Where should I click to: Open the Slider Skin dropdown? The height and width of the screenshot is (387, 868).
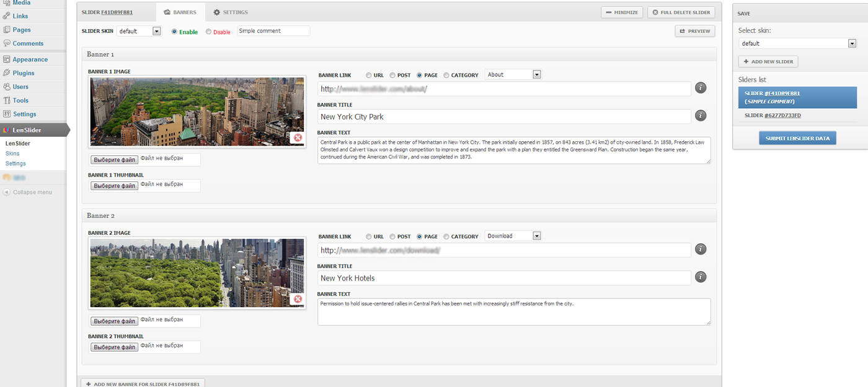click(x=139, y=31)
